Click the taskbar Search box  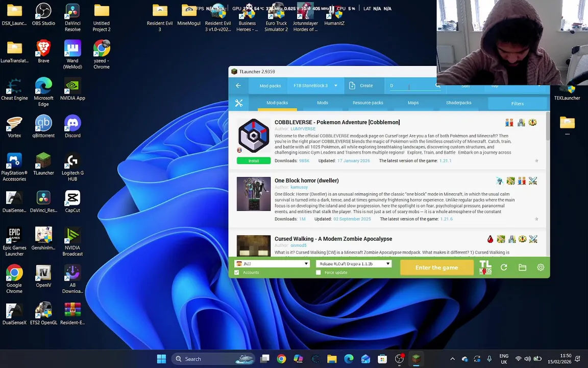point(213,359)
